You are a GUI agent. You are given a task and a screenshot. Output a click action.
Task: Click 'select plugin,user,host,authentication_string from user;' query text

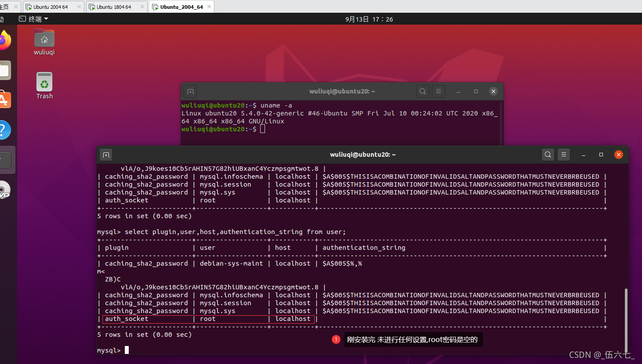(x=235, y=232)
